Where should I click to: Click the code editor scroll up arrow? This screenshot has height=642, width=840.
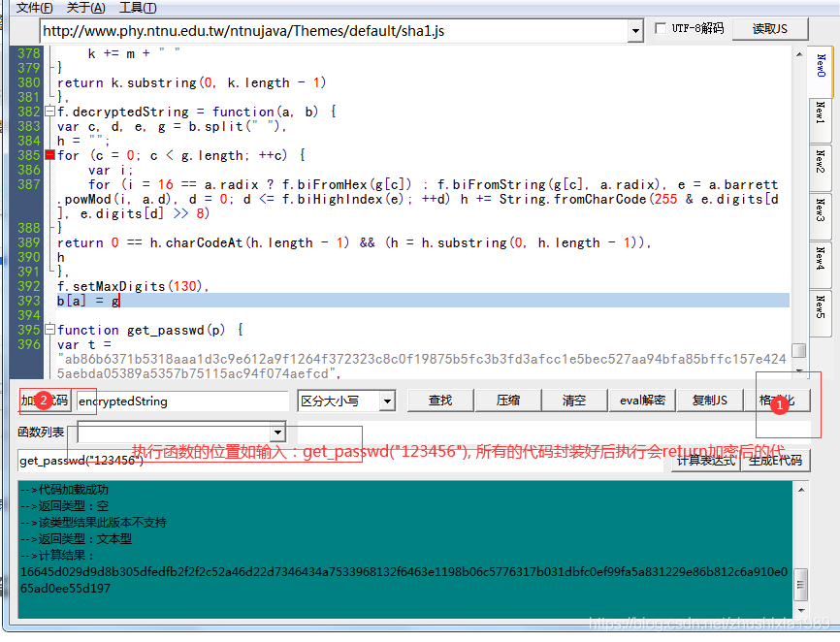coord(798,54)
